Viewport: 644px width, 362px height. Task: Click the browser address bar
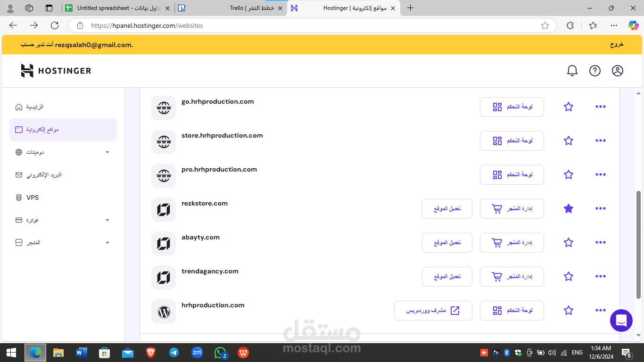(x=311, y=25)
